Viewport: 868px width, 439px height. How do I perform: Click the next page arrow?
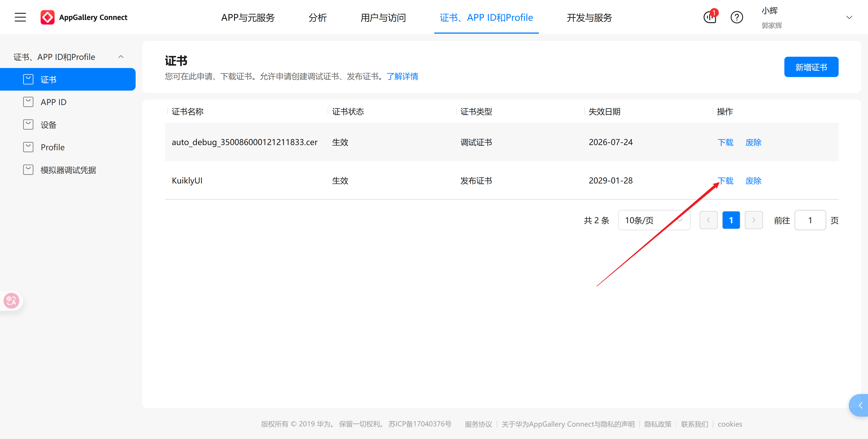754,220
